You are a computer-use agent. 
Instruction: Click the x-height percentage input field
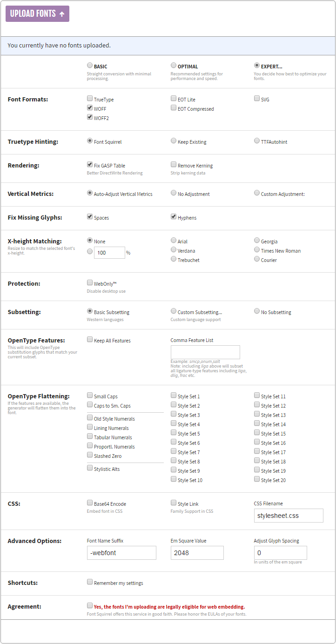[x=109, y=252]
